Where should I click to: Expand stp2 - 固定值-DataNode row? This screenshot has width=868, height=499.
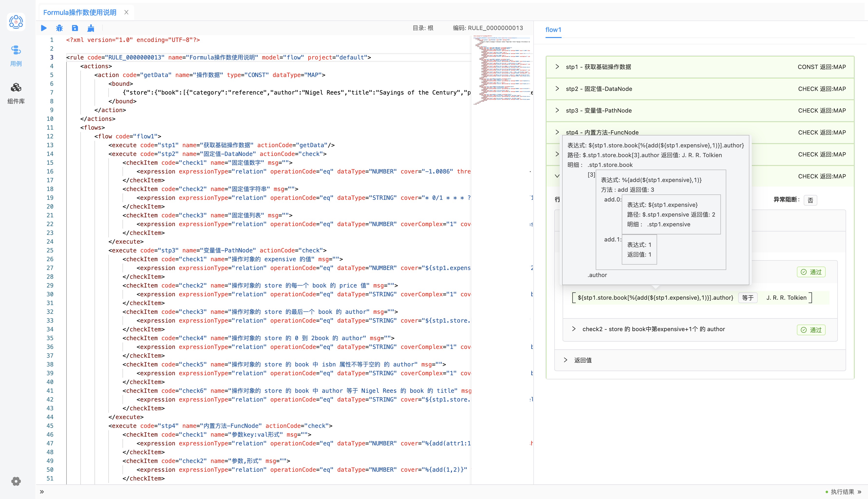700,89
